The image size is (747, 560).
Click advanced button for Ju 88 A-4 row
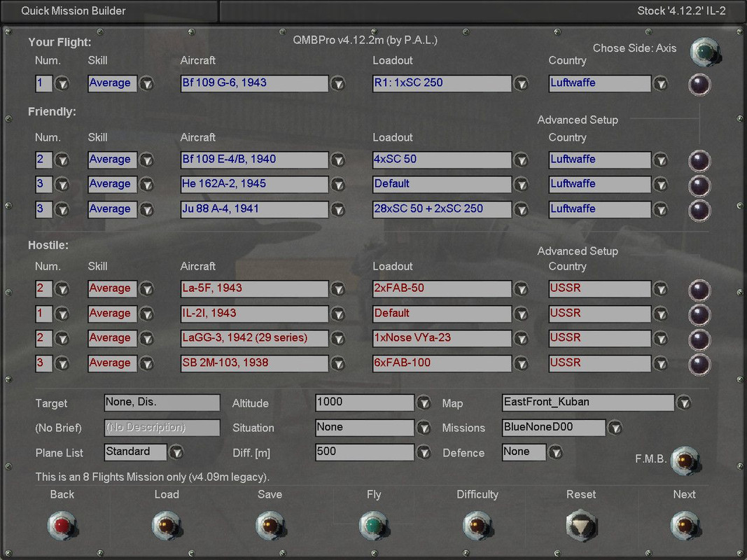(x=699, y=210)
